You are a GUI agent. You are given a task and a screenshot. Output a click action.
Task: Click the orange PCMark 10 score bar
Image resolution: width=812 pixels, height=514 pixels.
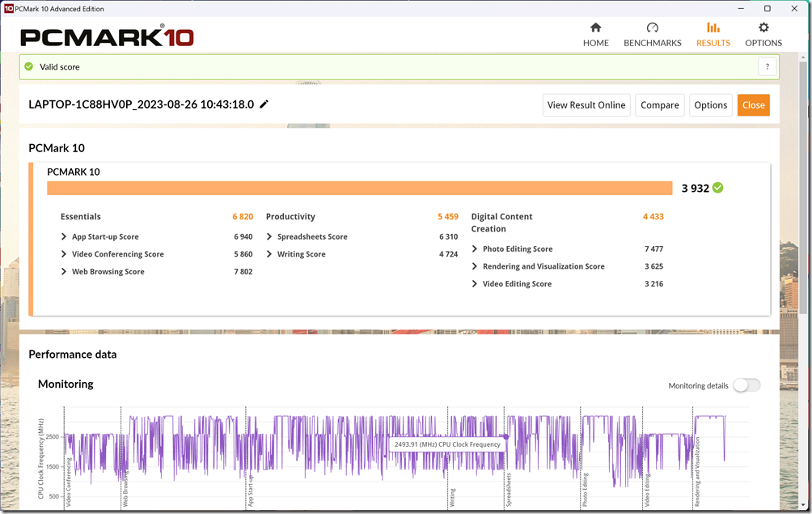[359, 189]
